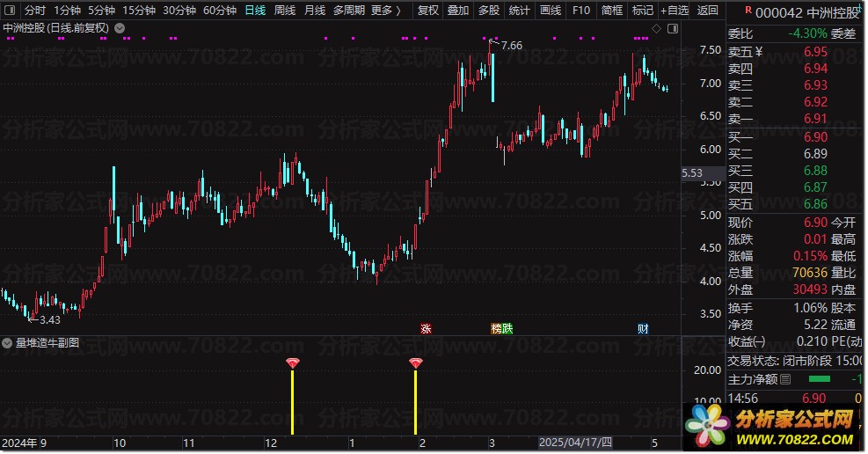Click the 标记 mark button

click(643, 10)
